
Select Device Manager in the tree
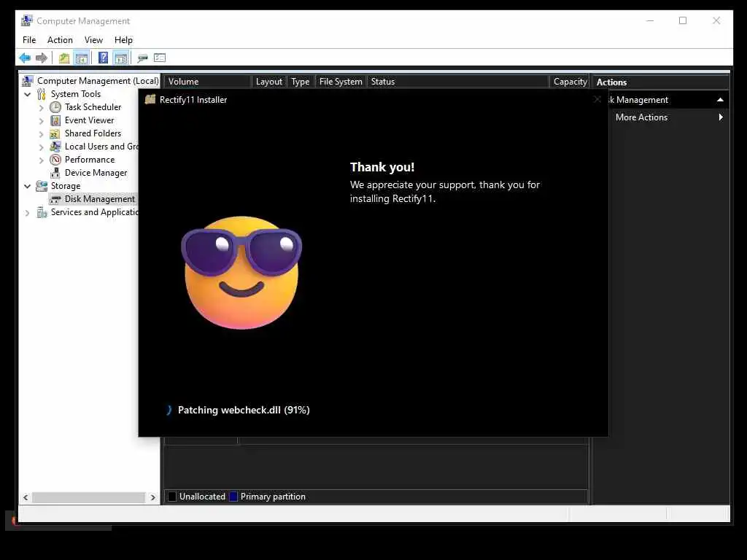pos(96,173)
